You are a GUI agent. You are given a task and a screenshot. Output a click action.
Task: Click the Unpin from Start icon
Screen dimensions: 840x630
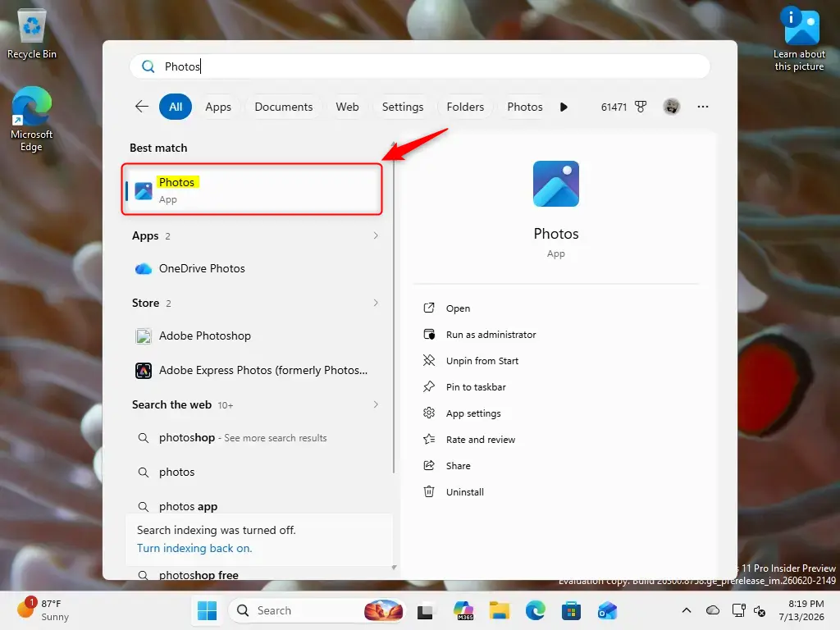point(428,361)
